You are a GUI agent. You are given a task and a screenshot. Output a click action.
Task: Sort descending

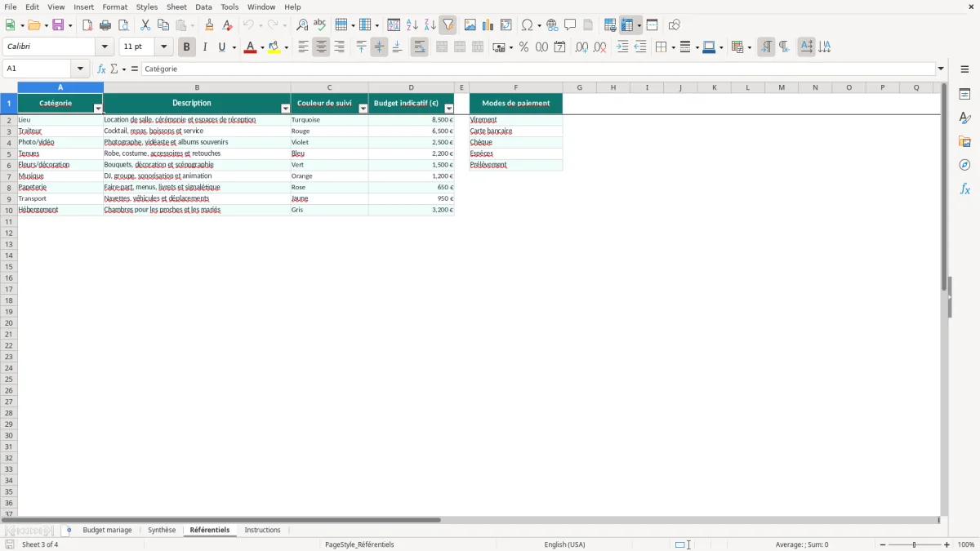[x=430, y=25]
